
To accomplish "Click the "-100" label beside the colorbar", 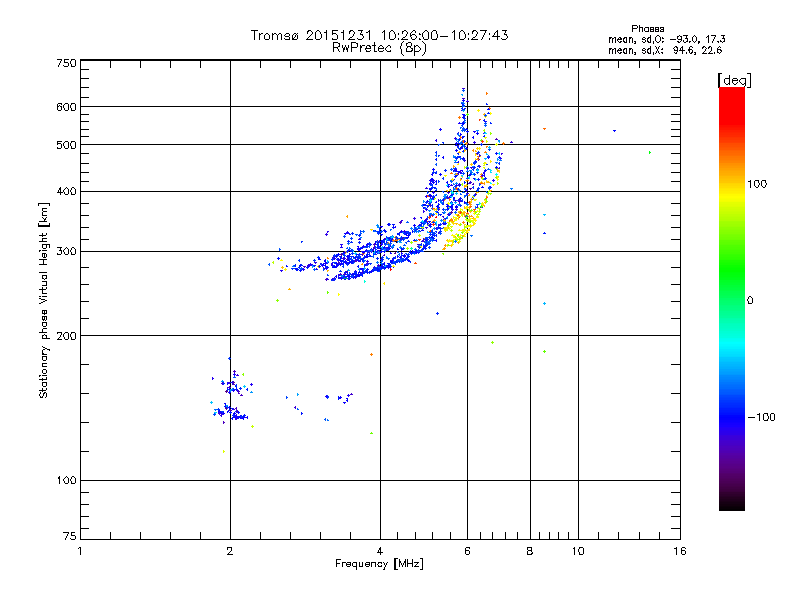I will click(x=761, y=417).
